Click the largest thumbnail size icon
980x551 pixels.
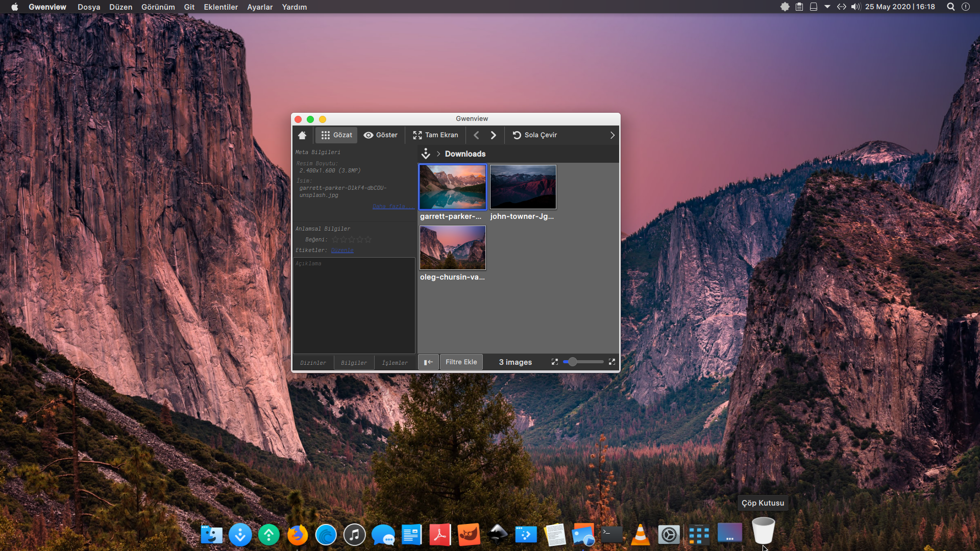(x=612, y=362)
